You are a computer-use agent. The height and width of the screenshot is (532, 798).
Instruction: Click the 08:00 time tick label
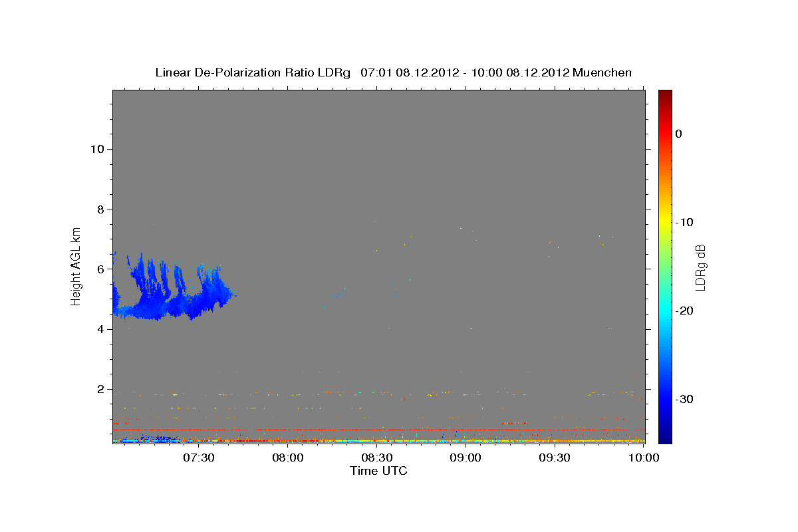[x=288, y=458]
